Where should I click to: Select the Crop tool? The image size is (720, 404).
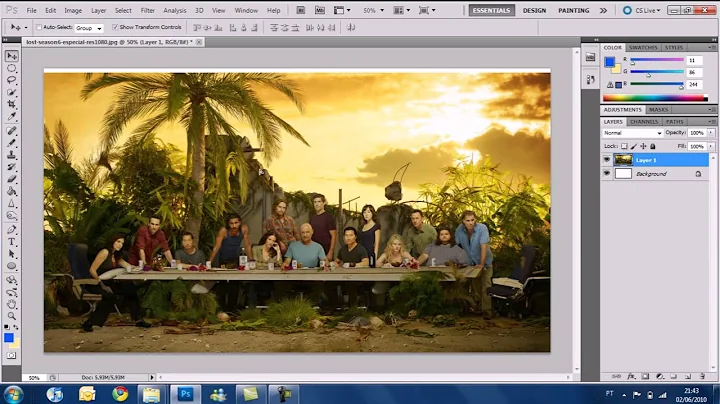coord(12,104)
